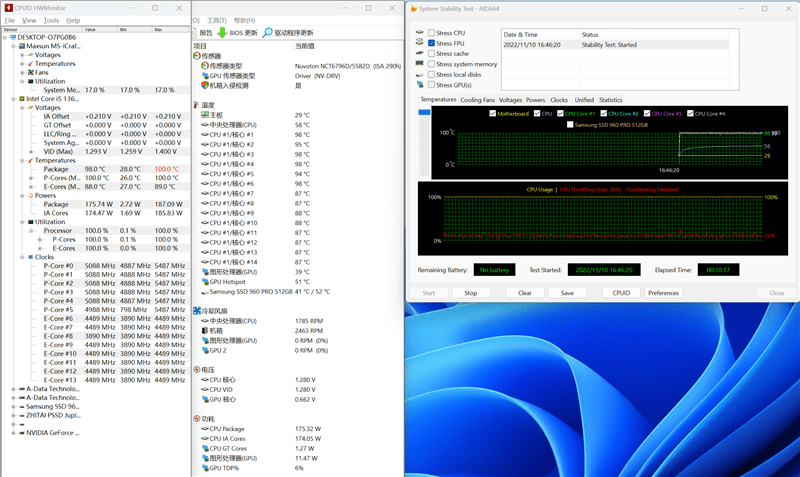The height and width of the screenshot is (477, 800).
Task: Collapse the Powers node in HWMonitor
Action: coord(22,195)
